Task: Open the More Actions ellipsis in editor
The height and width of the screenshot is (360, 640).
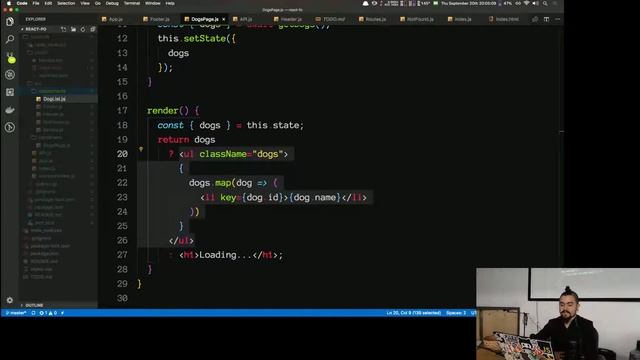Action: click(558, 19)
